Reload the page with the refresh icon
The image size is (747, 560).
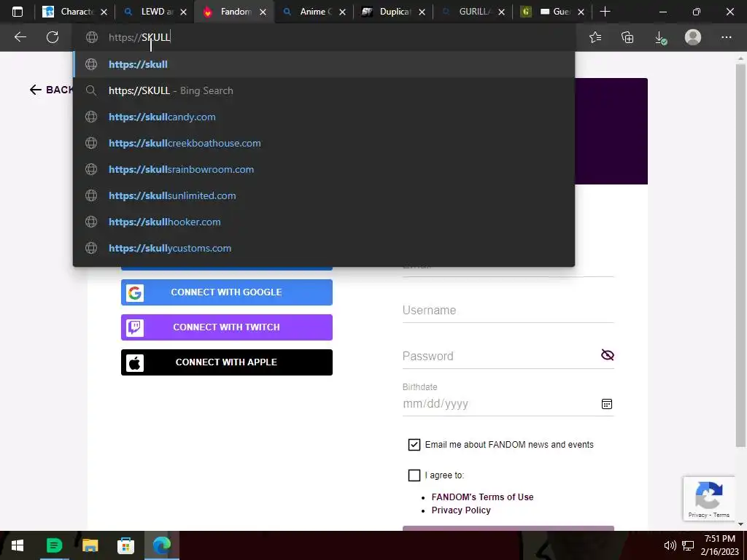tap(53, 37)
